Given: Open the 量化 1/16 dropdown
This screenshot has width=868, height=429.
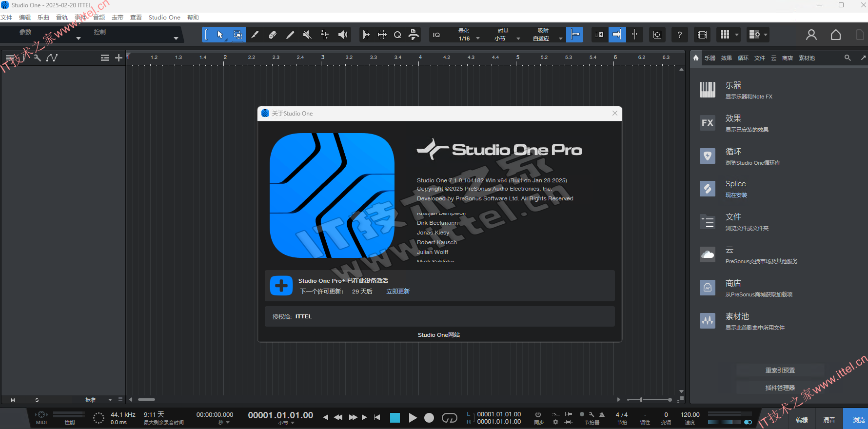Looking at the screenshot, I should 468,35.
